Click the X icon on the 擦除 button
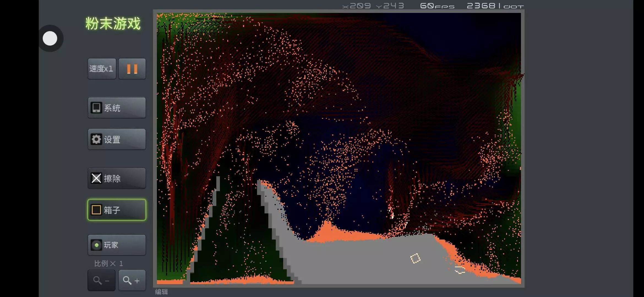The width and height of the screenshot is (644, 297). point(96,178)
